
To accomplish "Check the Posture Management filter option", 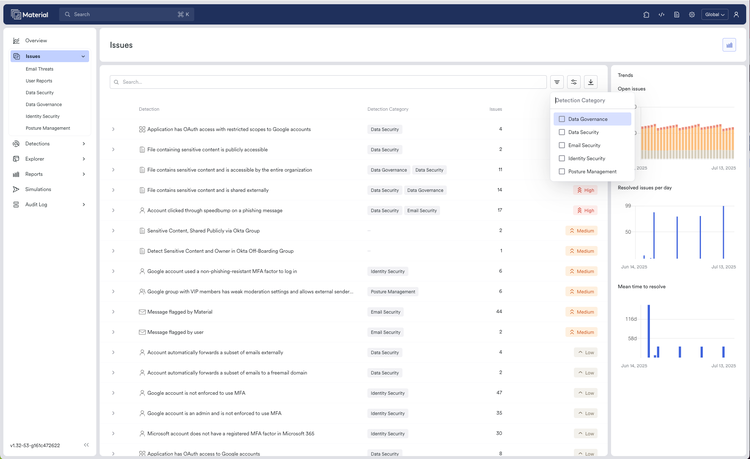I will (562, 171).
